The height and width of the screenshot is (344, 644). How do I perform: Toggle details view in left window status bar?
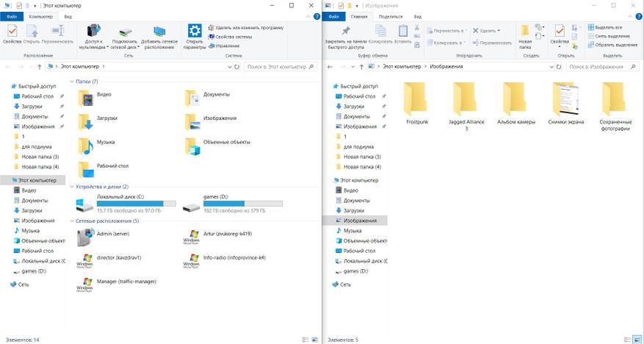305,340
